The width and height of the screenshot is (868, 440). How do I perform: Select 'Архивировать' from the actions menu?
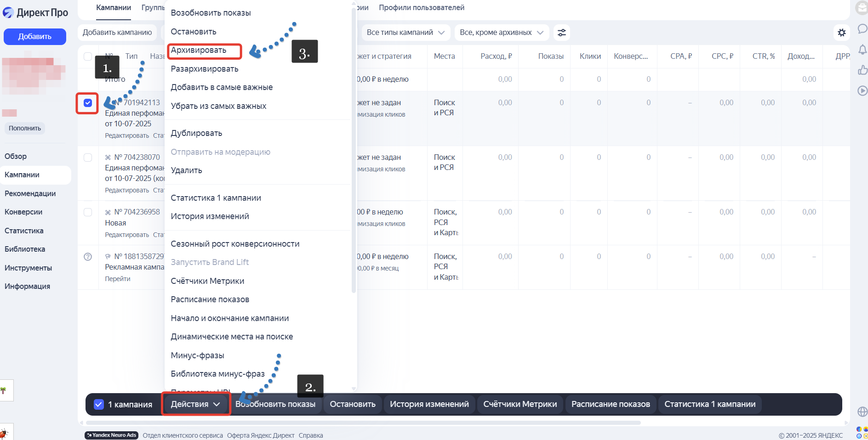pos(199,50)
